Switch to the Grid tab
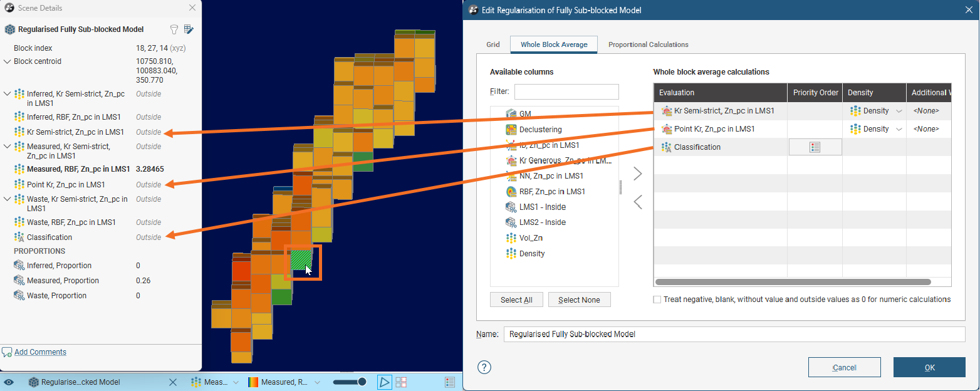The height and width of the screenshot is (391, 980). pos(493,44)
